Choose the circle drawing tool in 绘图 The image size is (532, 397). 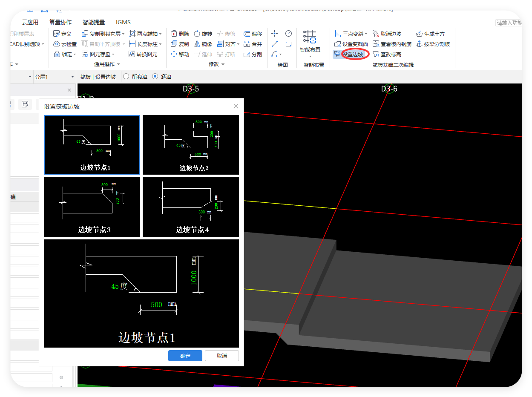pyautogui.click(x=288, y=34)
